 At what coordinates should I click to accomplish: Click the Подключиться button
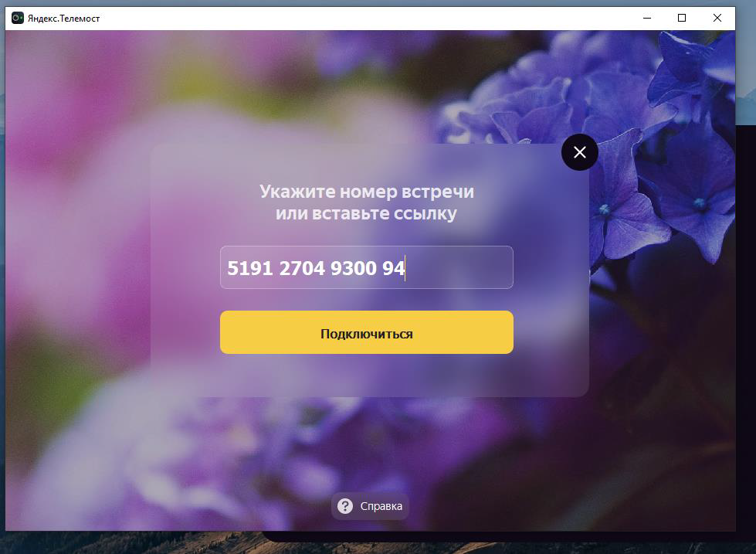click(x=367, y=332)
